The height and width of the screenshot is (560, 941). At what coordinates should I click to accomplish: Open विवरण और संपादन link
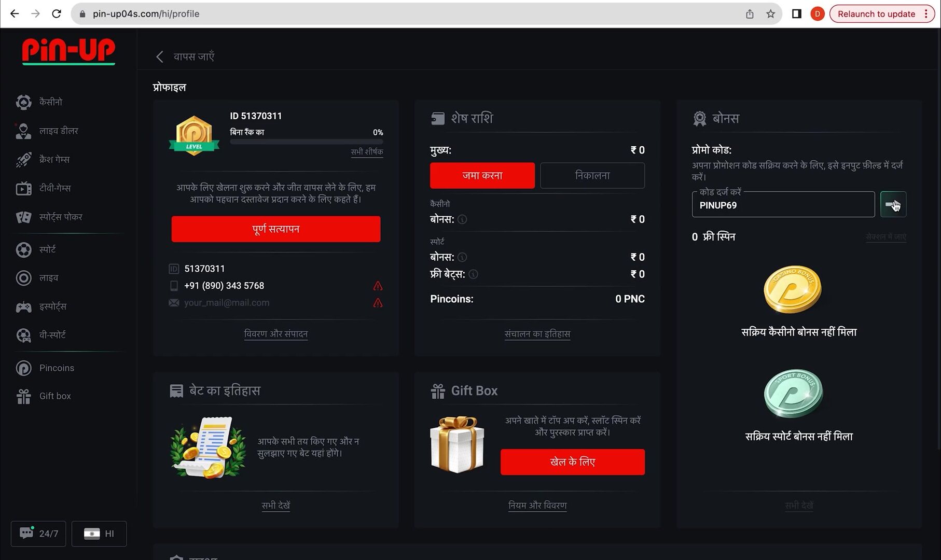click(x=276, y=334)
